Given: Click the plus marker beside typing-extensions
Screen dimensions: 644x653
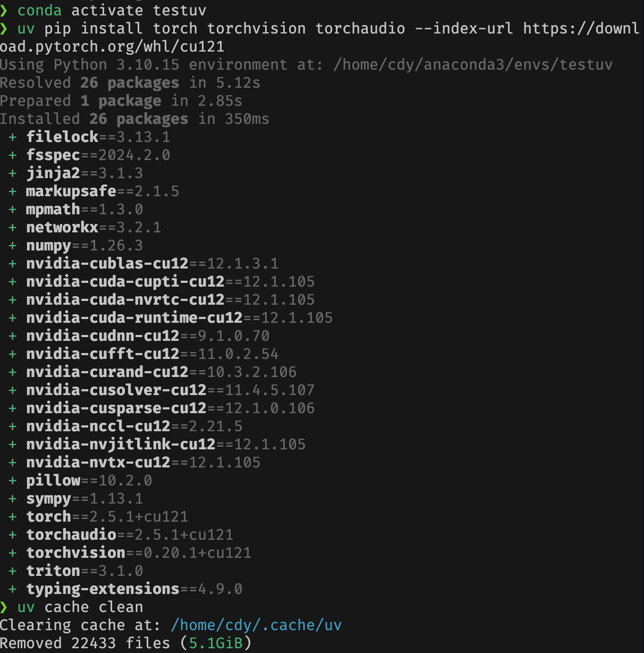Looking at the screenshot, I should (x=13, y=589).
